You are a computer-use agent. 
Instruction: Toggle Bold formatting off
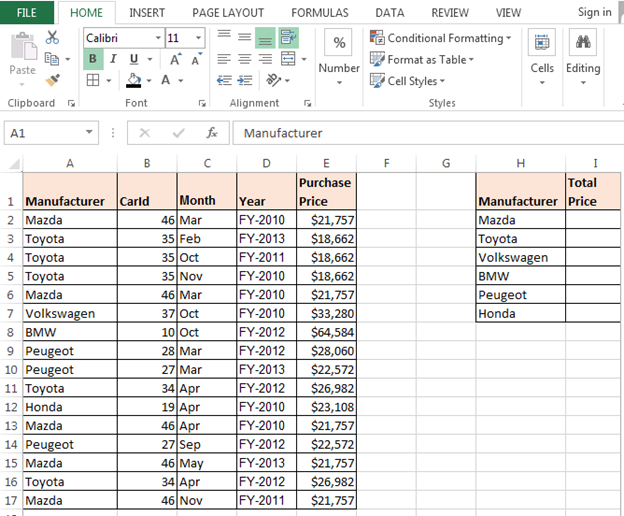(x=93, y=59)
